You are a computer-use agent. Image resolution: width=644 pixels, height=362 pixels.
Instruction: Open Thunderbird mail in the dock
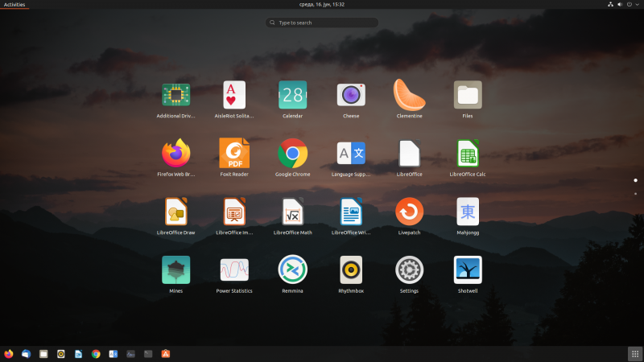pyautogui.click(x=26, y=354)
